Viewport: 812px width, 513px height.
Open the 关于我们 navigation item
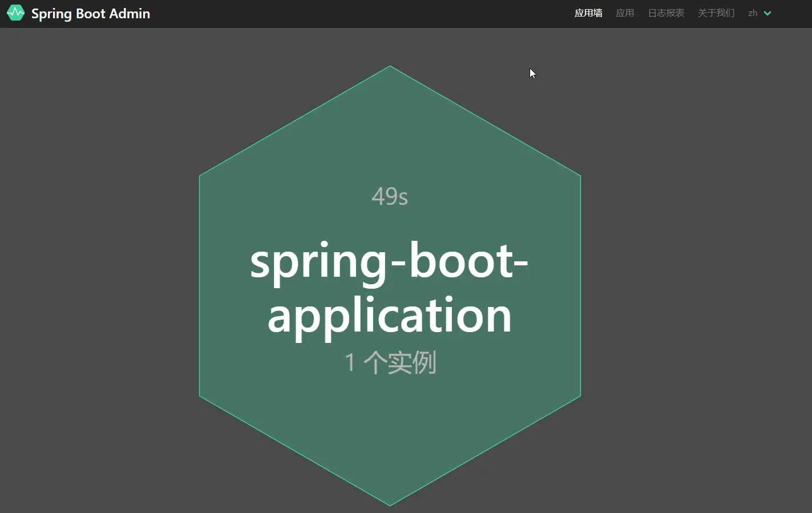[716, 13]
